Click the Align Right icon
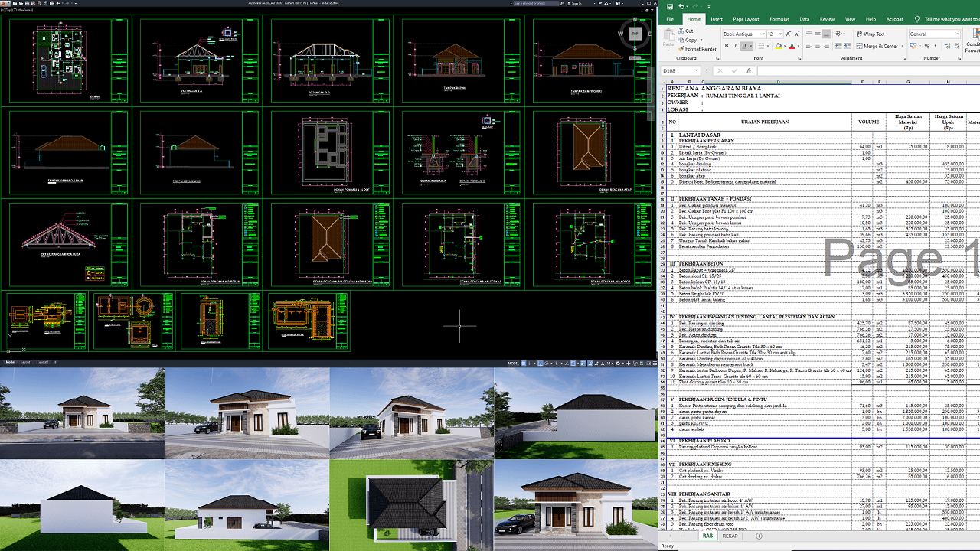 (x=826, y=46)
